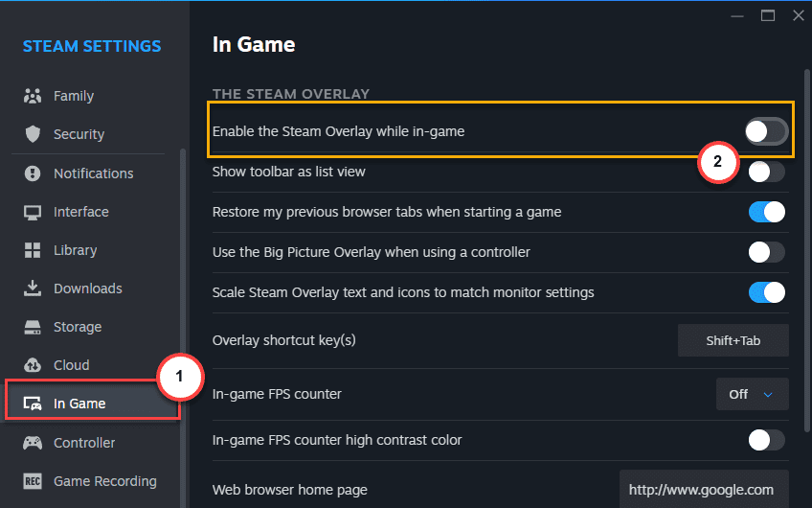812x508 pixels.
Task: Select the Downloads arrow icon
Action: click(33, 289)
